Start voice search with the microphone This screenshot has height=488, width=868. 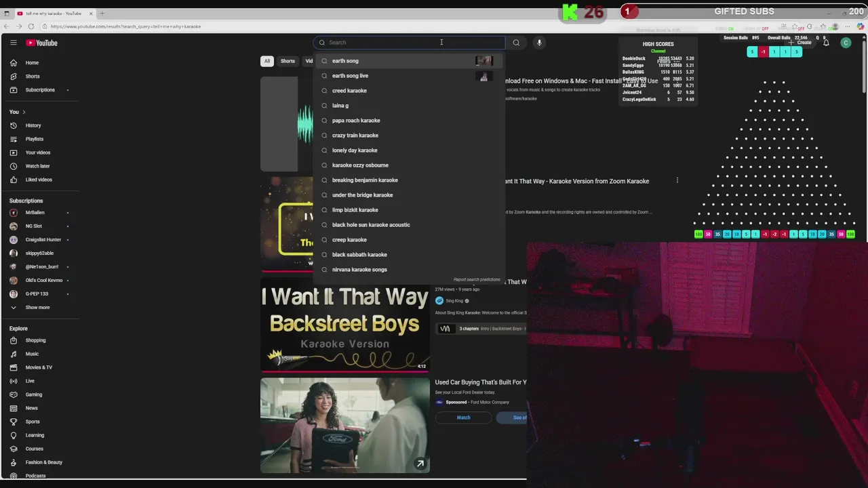point(539,43)
